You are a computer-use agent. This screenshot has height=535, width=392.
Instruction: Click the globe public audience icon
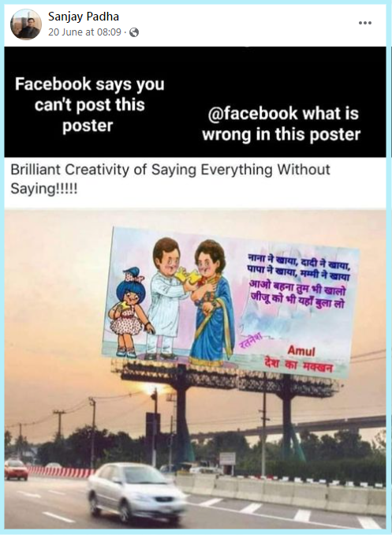[x=134, y=32]
